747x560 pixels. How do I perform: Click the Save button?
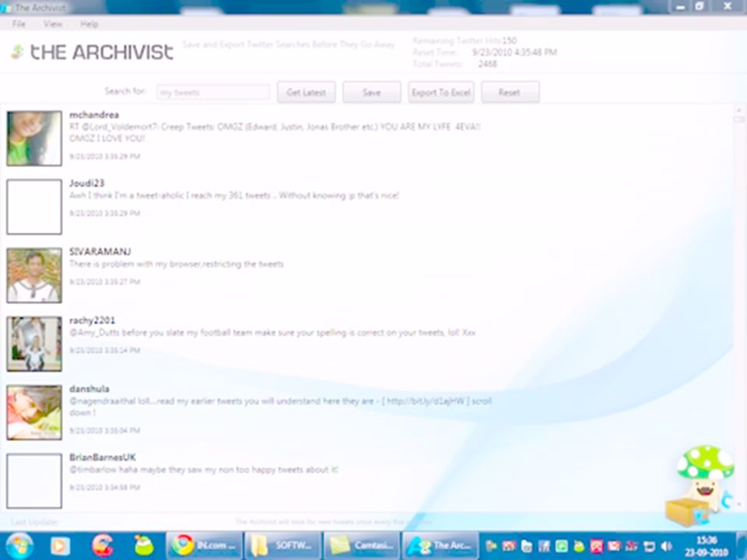[x=372, y=93]
